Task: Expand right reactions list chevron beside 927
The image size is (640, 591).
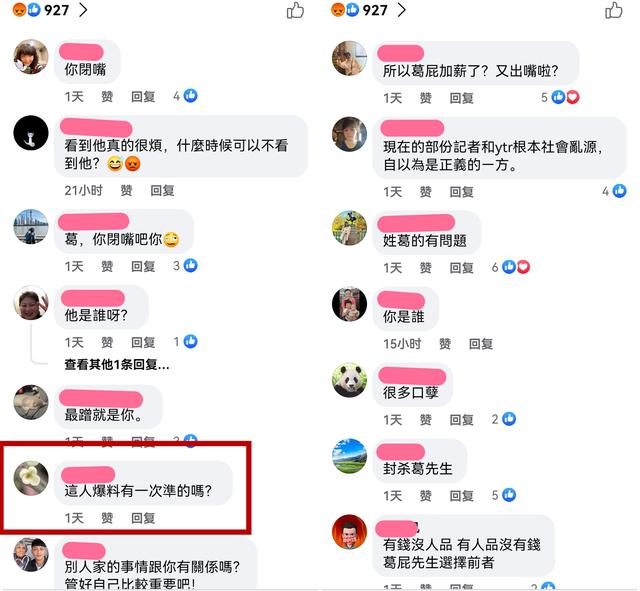Action: click(x=402, y=10)
